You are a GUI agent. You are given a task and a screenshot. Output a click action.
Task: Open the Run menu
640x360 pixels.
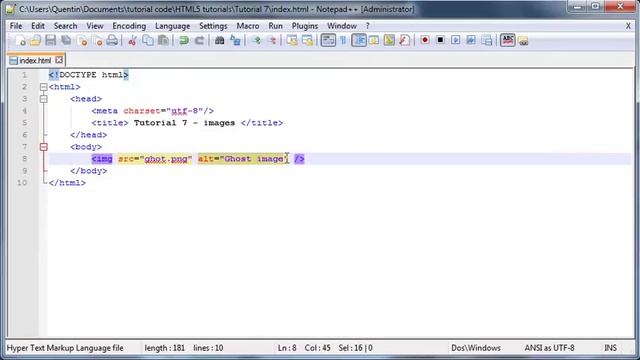coord(276,26)
